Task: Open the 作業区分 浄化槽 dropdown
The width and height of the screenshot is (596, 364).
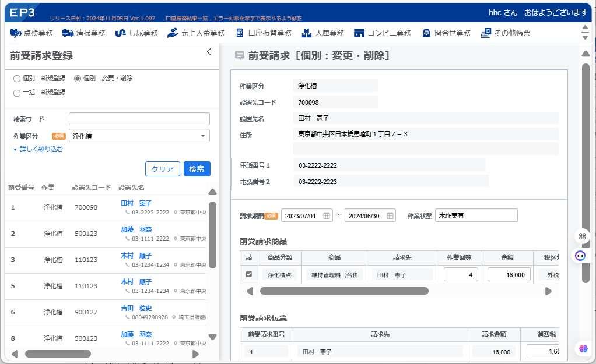Action: (139, 136)
